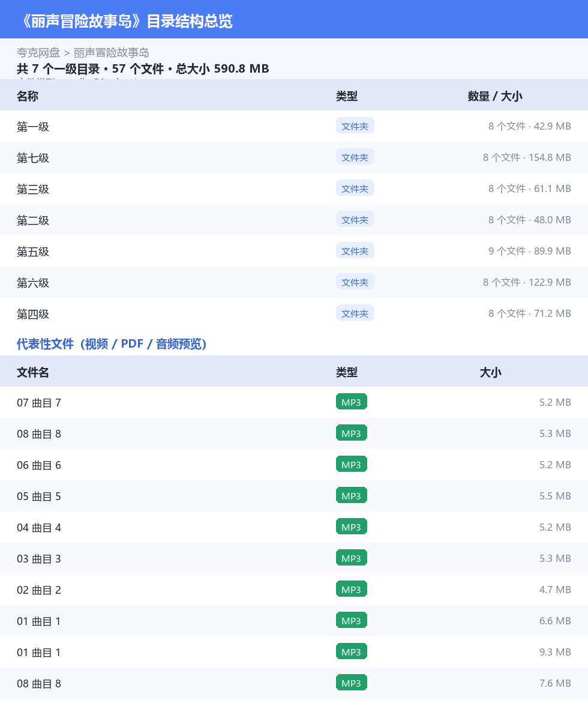Screen dimensions: 588x718
Task: Click the MP3 badge for 04 曲目 4
Action: click(x=352, y=527)
